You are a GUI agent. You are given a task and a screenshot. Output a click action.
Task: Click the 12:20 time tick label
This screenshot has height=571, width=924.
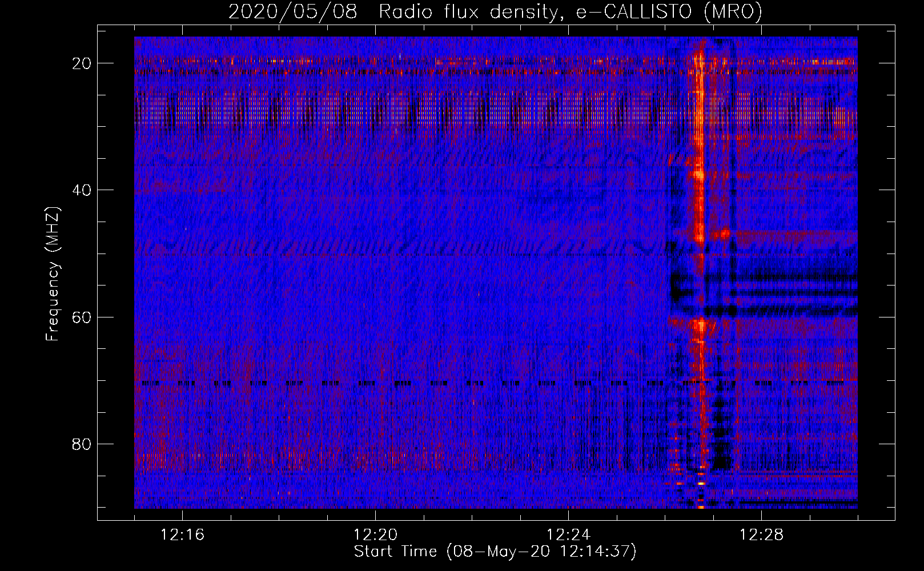[375, 535]
